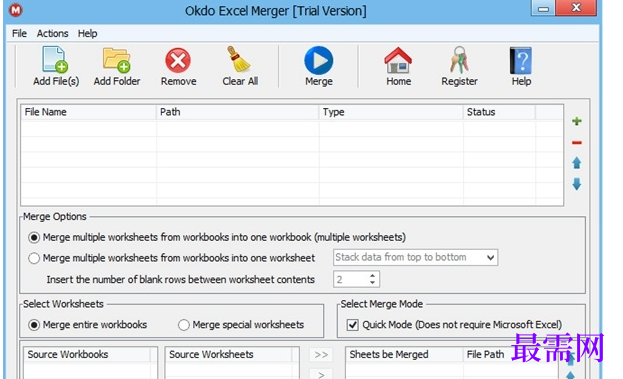
Task: Open the Home house icon
Action: 398,60
